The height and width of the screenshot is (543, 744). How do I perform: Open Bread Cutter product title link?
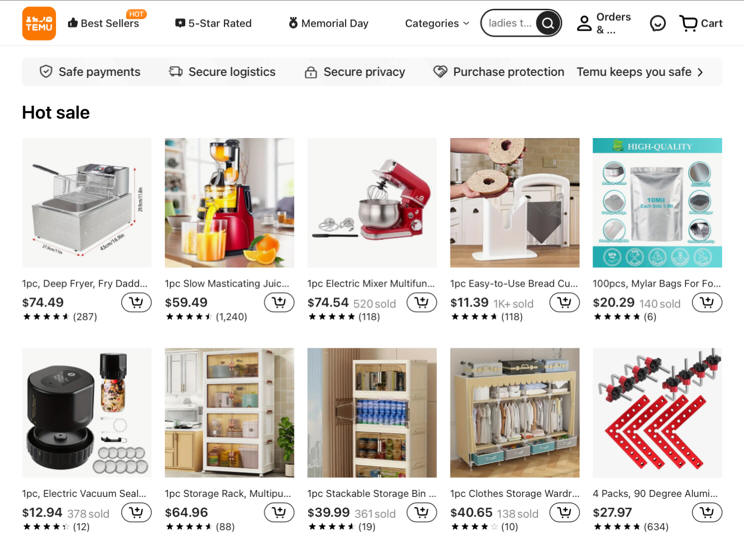(514, 283)
